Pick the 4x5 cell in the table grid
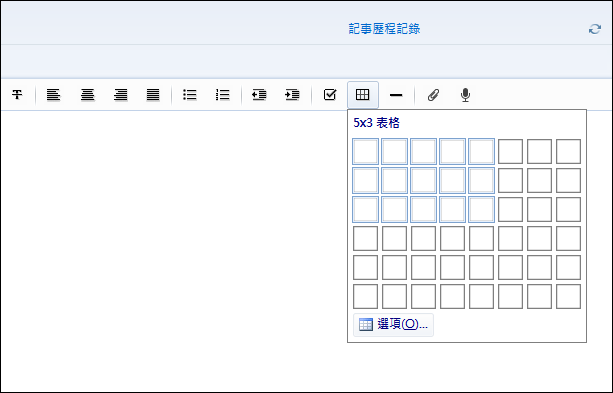The height and width of the screenshot is (393, 613). 452,267
